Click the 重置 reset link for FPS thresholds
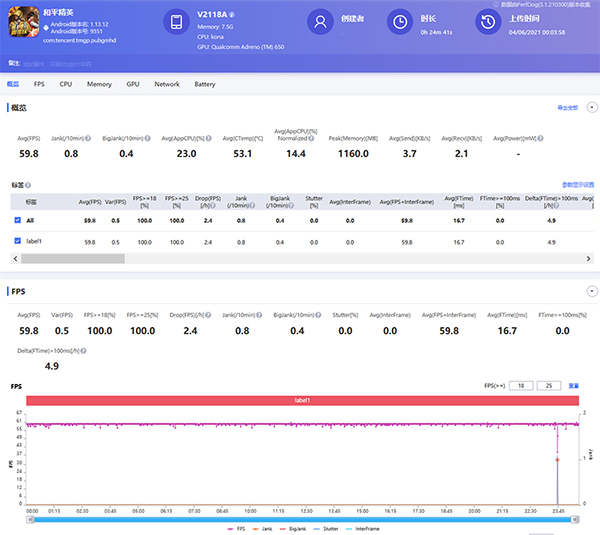Screen dimensions: 600x535 574,384
